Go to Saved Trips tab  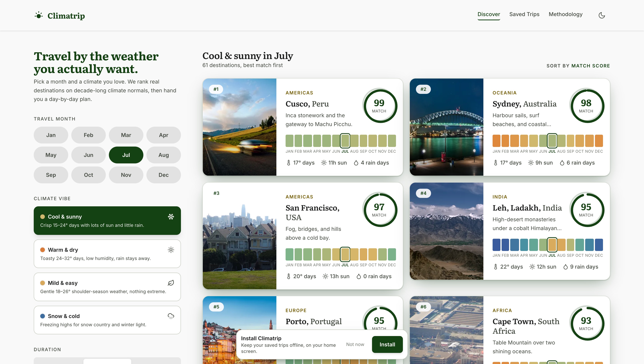524,14
